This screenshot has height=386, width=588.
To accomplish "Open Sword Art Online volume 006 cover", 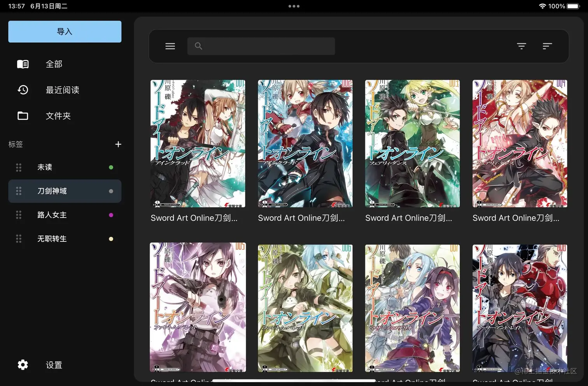I will [305, 308].
